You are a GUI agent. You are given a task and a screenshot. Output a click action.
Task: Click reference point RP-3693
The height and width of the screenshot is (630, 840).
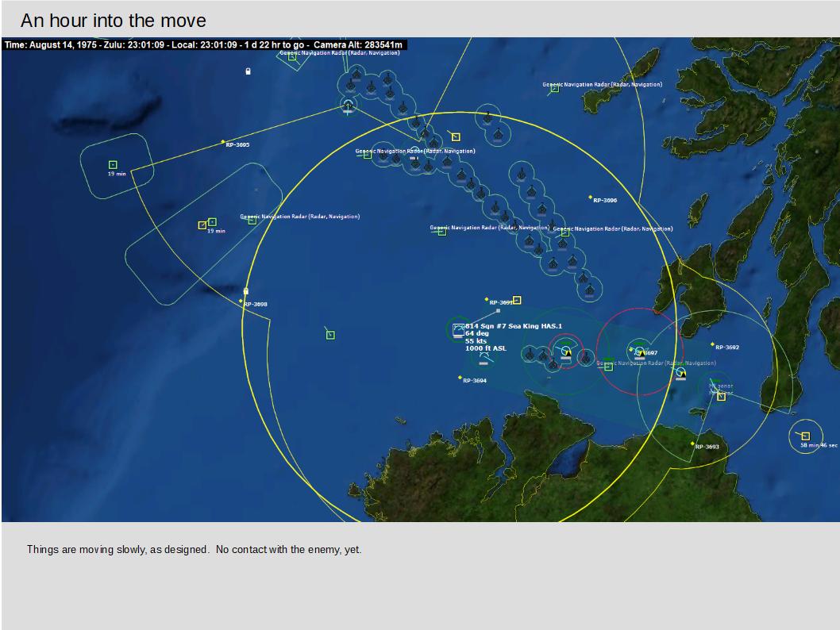(692, 444)
